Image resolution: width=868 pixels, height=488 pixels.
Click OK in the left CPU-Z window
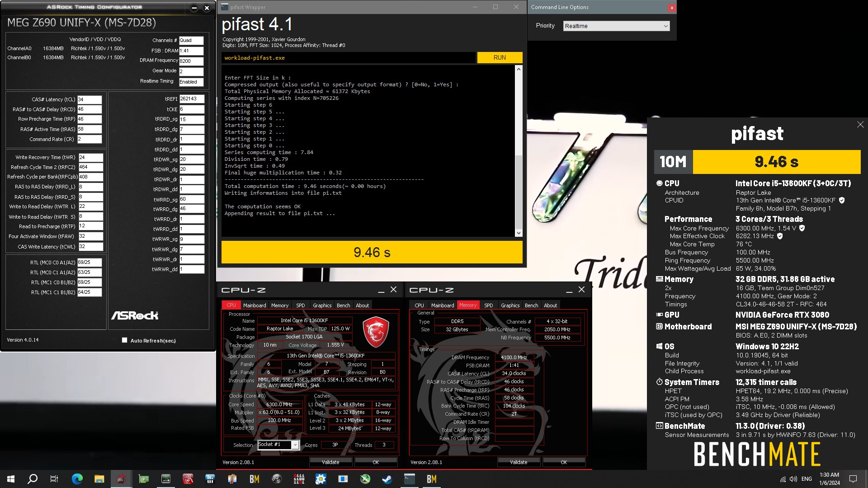pyautogui.click(x=376, y=462)
